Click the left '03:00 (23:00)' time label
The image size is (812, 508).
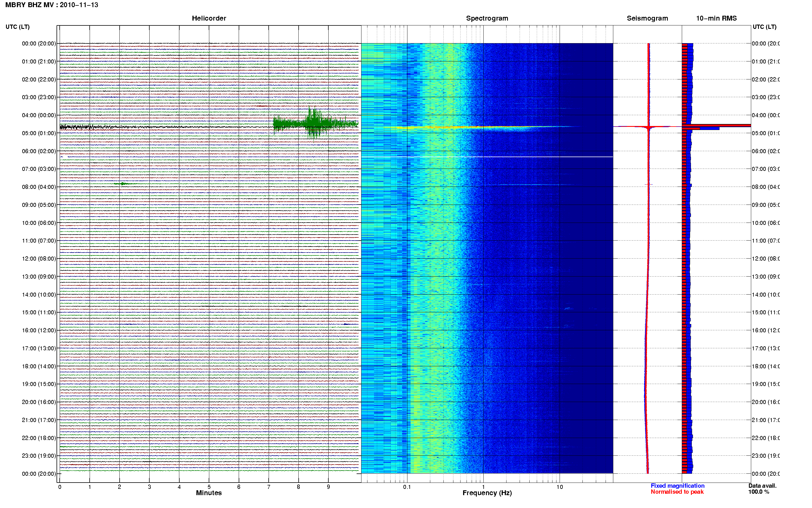pyautogui.click(x=39, y=97)
